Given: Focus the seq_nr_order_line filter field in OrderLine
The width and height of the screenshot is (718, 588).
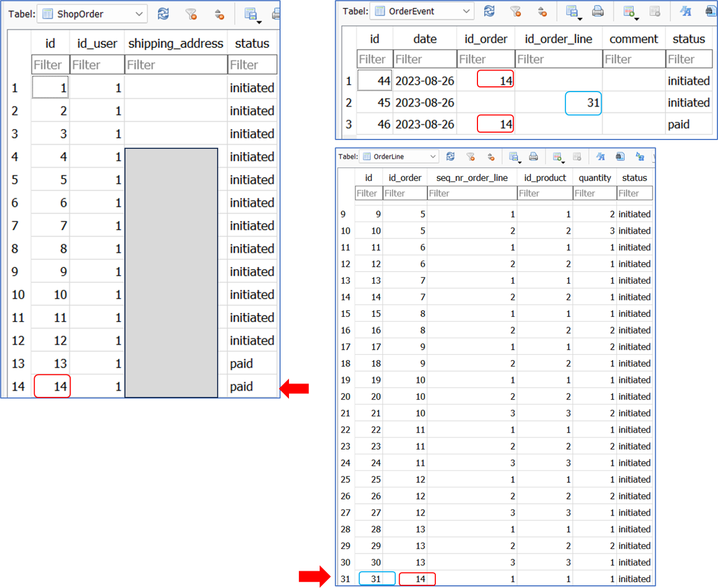Looking at the screenshot, I should click(472, 193).
